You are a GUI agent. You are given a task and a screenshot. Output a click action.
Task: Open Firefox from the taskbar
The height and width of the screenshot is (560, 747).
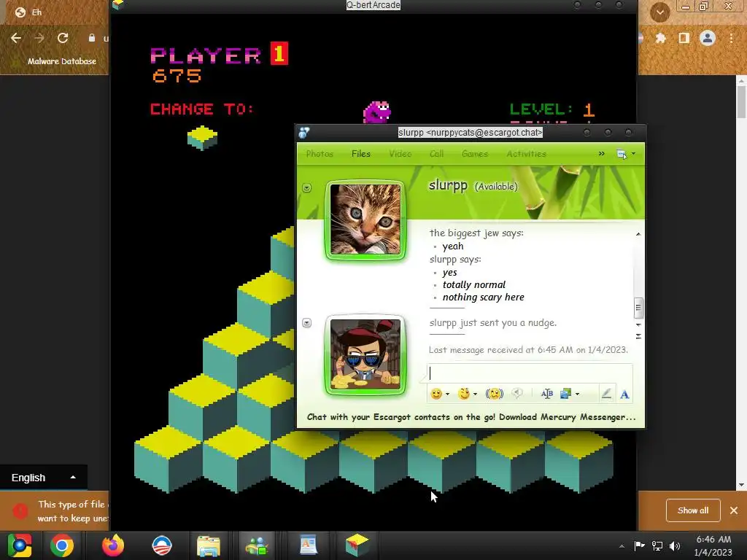click(113, 545)
